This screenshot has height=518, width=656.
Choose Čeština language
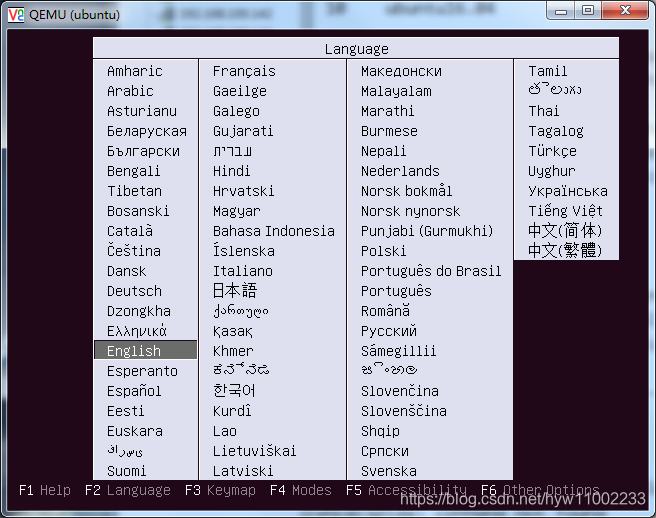coord(134,251)
